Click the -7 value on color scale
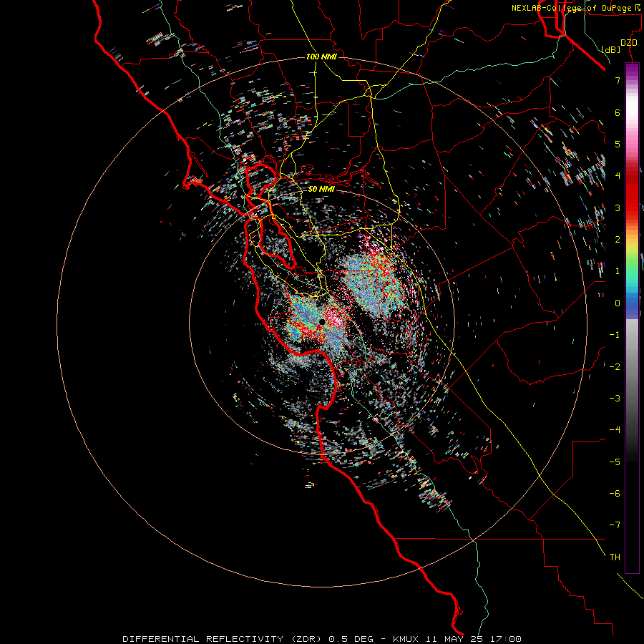This screenshot has width=644, height=644. click(x=615, y=525)
